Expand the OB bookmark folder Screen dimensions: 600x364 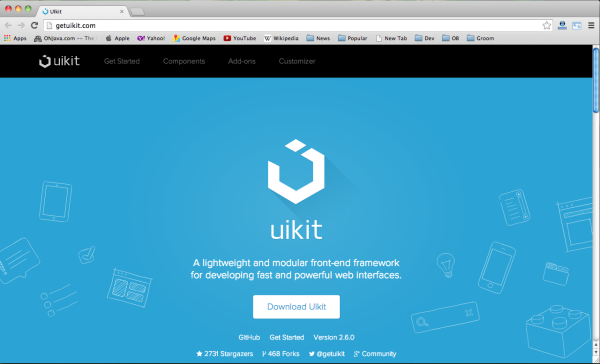pos(451,38)
